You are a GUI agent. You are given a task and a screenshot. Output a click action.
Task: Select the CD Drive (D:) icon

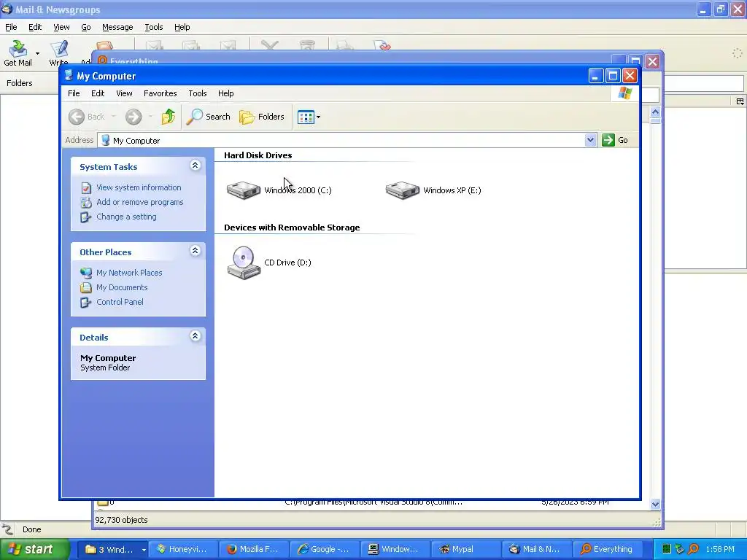[244, 262]
